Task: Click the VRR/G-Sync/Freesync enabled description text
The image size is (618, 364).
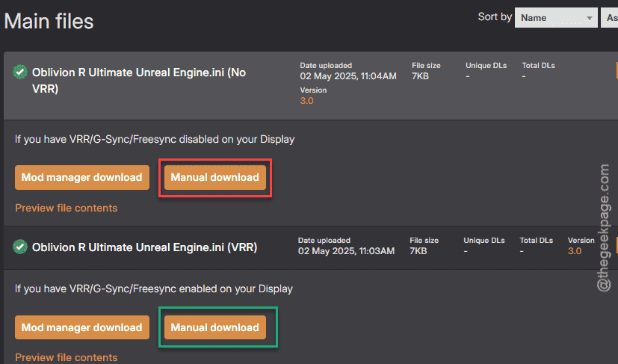Action: [154, 289]
